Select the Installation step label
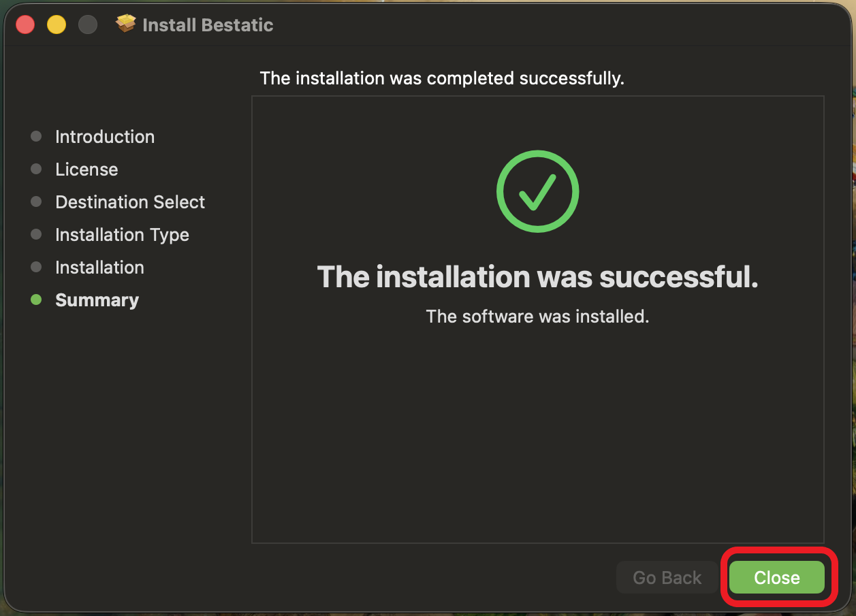This screenshot has height=616, width=856. (99, 267)
